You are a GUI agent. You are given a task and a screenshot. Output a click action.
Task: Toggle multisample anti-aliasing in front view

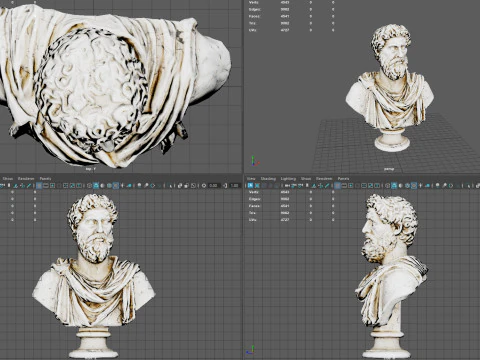pyautogui.click(x=152, y=185)
